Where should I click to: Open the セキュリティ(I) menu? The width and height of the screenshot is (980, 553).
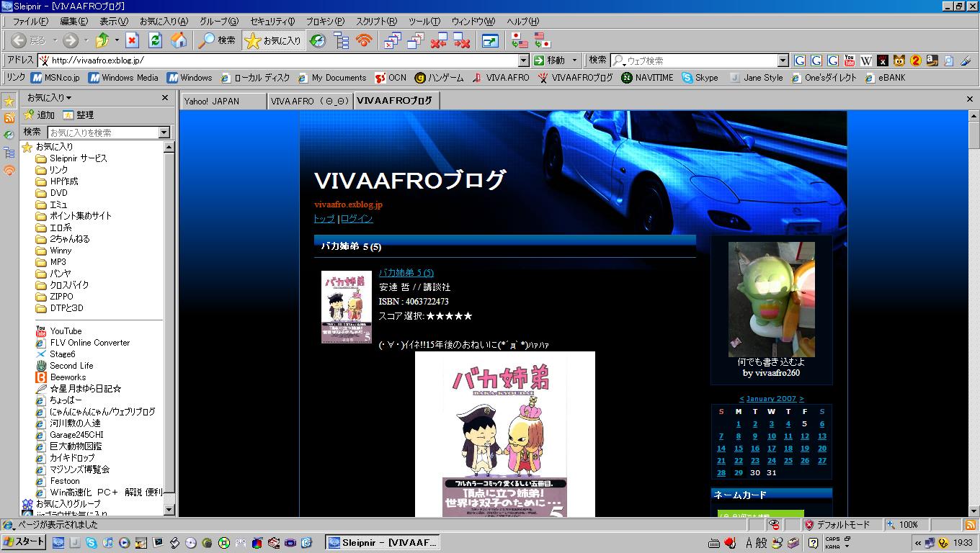pos(272,21)
